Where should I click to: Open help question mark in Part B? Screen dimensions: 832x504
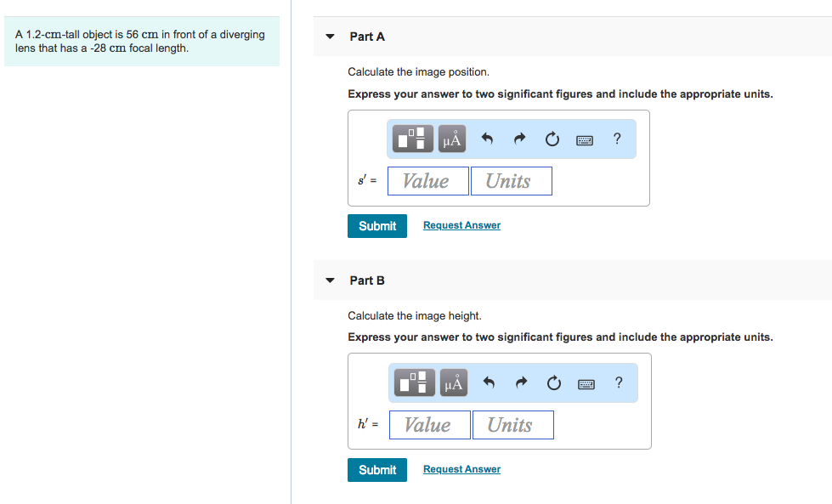(x=619, y=382)
